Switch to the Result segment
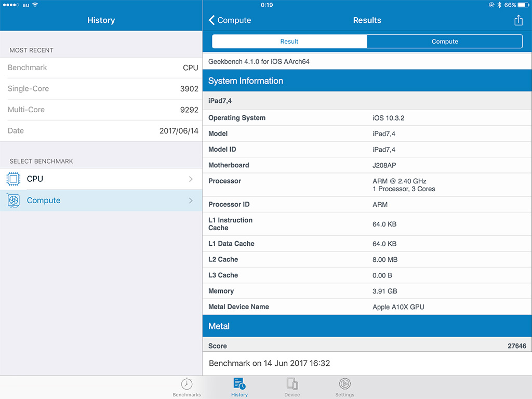 289,42
